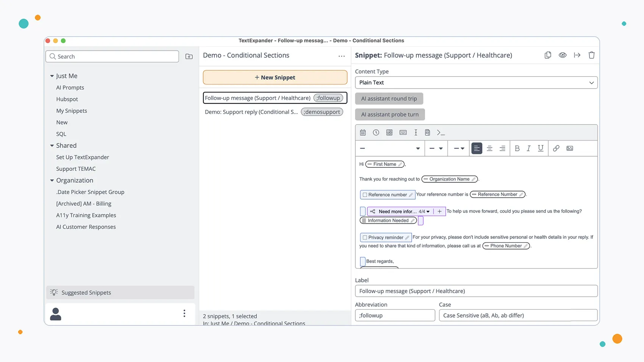Open the script terminal prompt icon

pyautogui.click(x=441, y=133)
